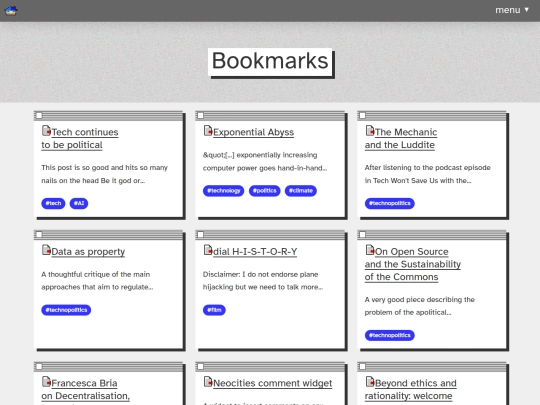Click document icon beside On Open Source
The image size is (540, 405).
point(370,250)
